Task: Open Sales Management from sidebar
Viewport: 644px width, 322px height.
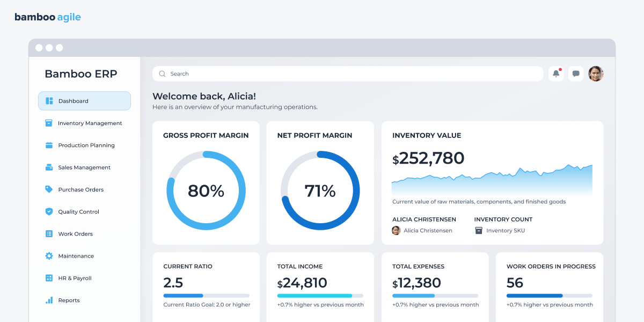Action: [84, 167]
